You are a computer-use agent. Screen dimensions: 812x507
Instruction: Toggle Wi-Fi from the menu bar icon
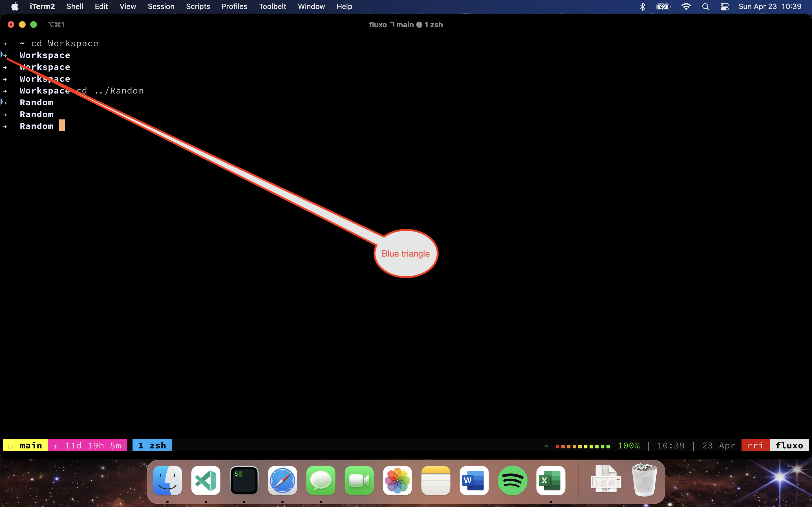[x=687, y=6]
